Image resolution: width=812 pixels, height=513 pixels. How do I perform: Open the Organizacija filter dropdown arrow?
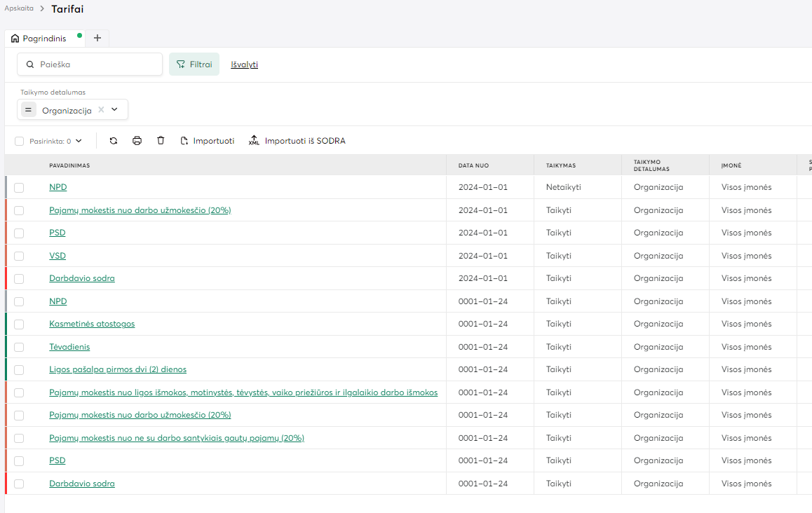click(115, 110)
